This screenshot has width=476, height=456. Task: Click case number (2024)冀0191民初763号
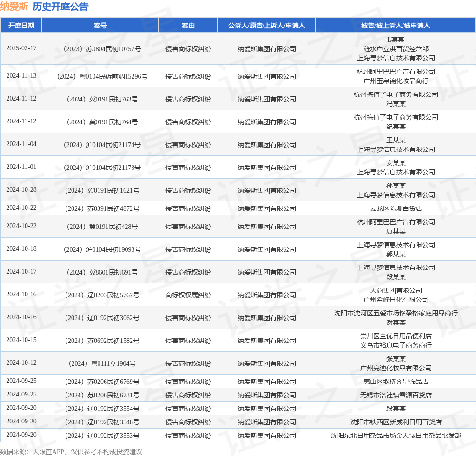coord(102,99)
